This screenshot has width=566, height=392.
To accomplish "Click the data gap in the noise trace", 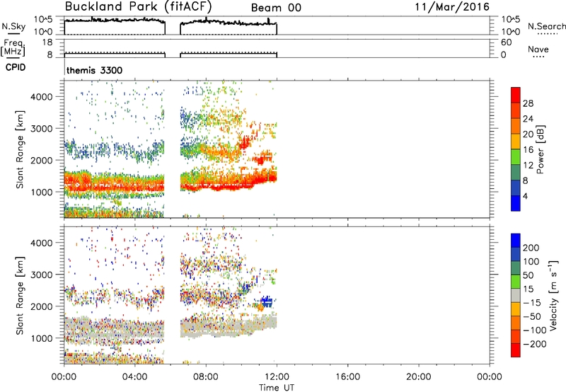I will coord(173,27).
